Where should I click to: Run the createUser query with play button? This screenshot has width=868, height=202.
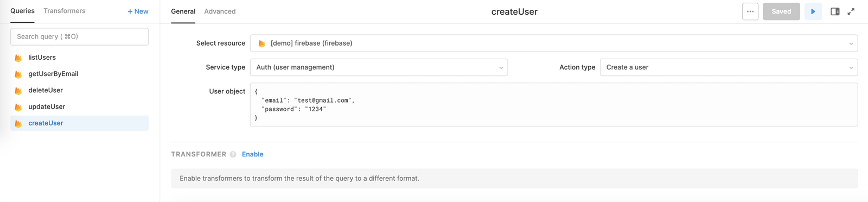(813, 11)
